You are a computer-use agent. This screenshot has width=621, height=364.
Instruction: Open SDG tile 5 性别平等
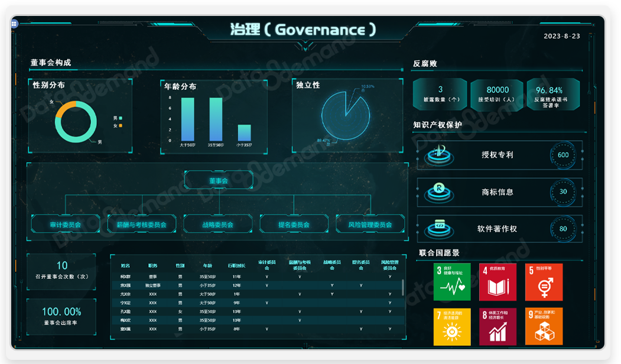pyautogui.click(x=544, y=282)
